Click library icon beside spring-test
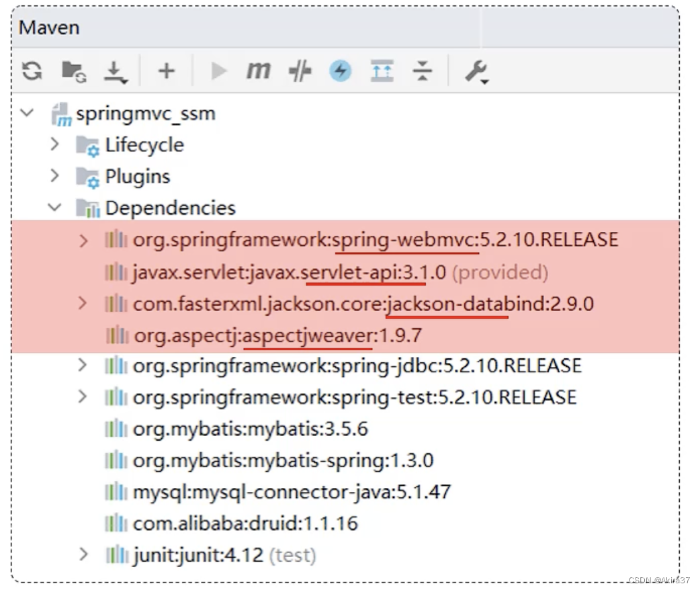The width and height of the screenshot is (700, 590). coord(116,397)
